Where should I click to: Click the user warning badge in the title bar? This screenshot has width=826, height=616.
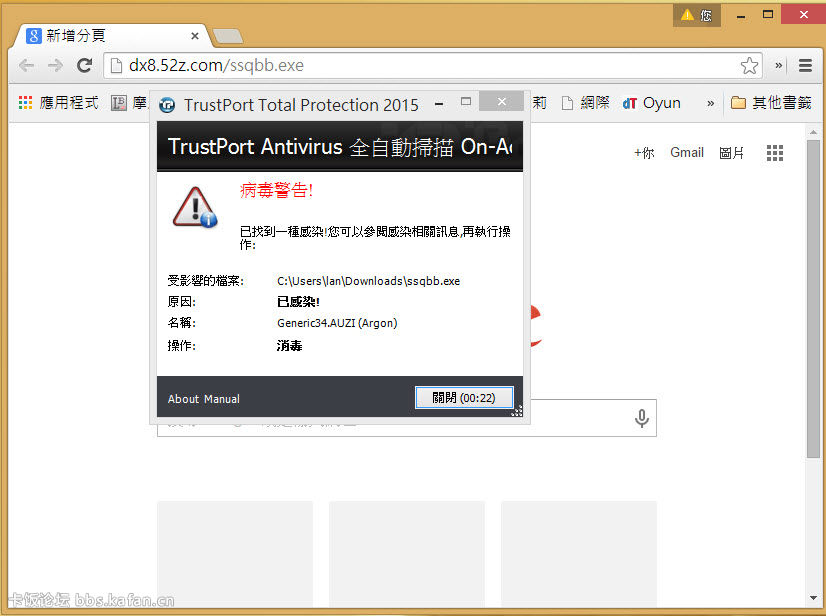696,15
